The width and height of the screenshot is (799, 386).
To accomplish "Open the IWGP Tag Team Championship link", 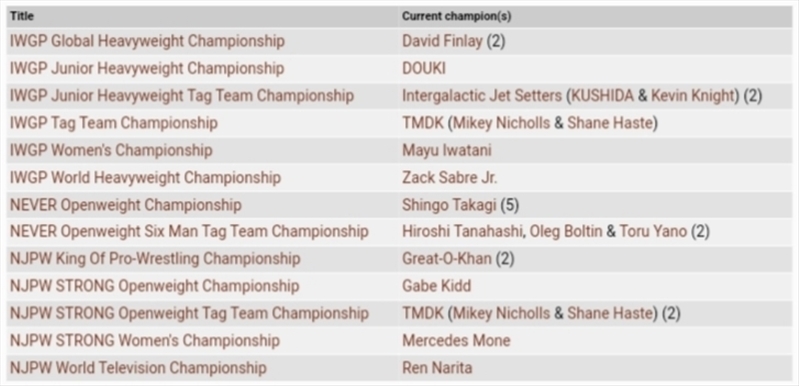I will 114,123.
